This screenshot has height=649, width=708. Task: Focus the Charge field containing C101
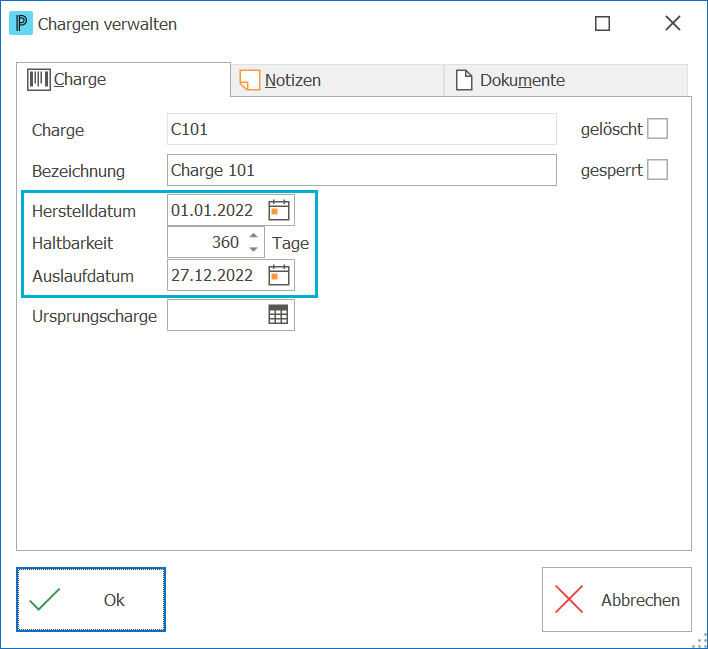point(362,129)
